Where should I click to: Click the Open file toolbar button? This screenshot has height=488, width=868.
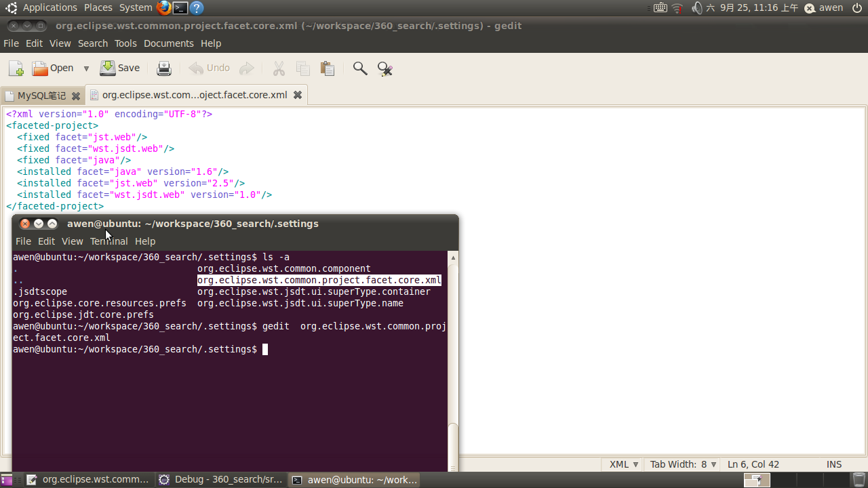click(53, 68)
